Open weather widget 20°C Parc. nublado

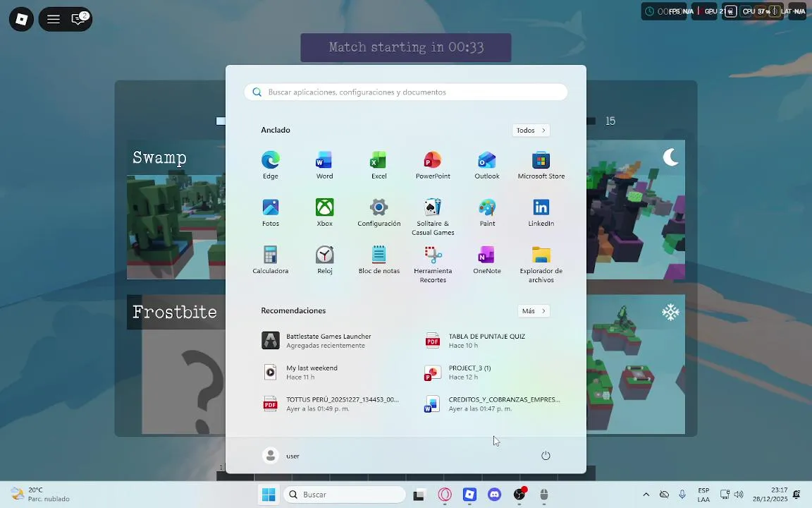(x=40, y=495)
